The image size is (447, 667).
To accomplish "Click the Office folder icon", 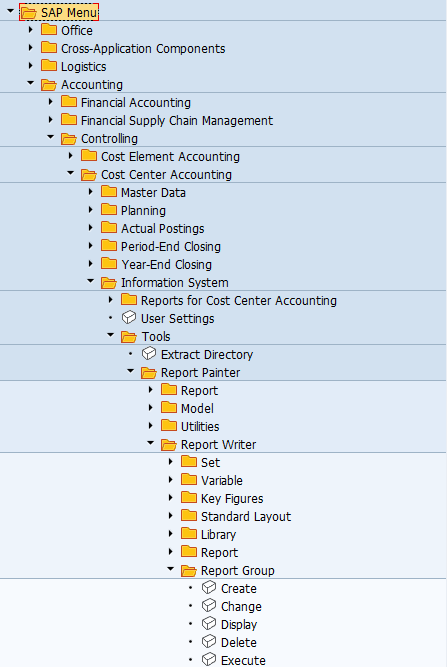I will [x=49, y=30].
